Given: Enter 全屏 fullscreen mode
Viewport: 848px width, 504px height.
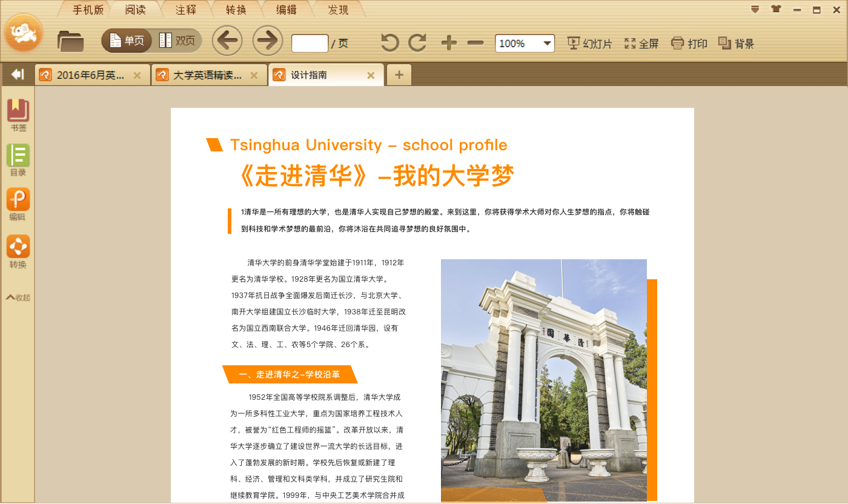Looking at the screenshot, I should tap(640, 42).
